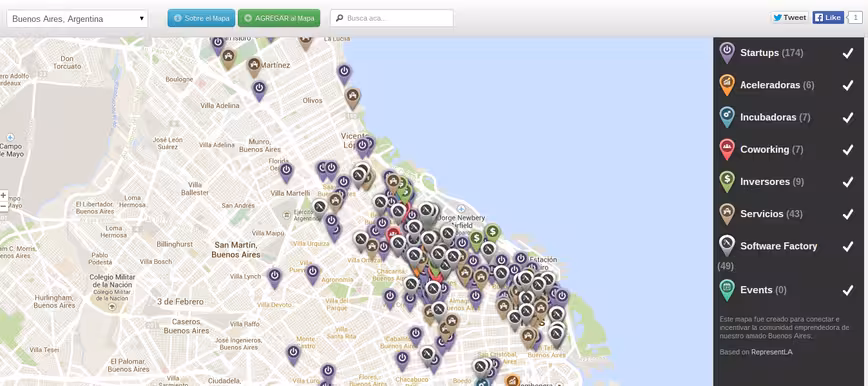This screenshot has width=868, height=386.
Task: Open the startup marker near Monte Castro
Action: click(293, 355)
